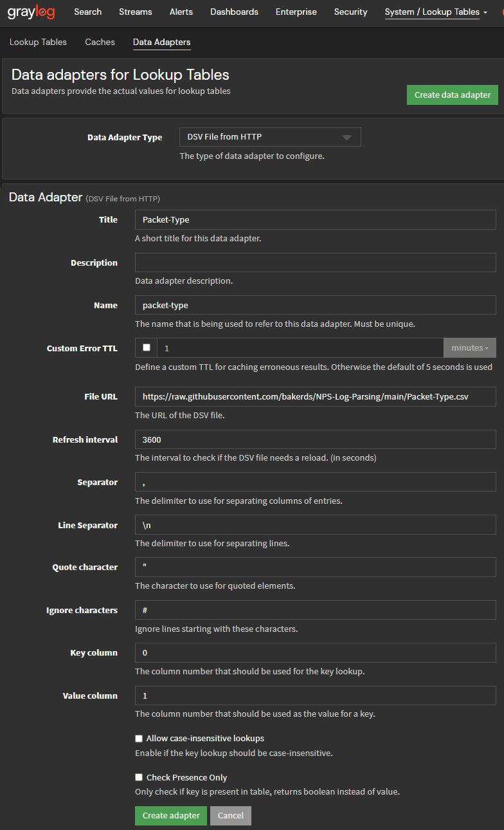Click the Create data adapter button
This screenshot has width=504, height=830.
(x=452, y=95)
